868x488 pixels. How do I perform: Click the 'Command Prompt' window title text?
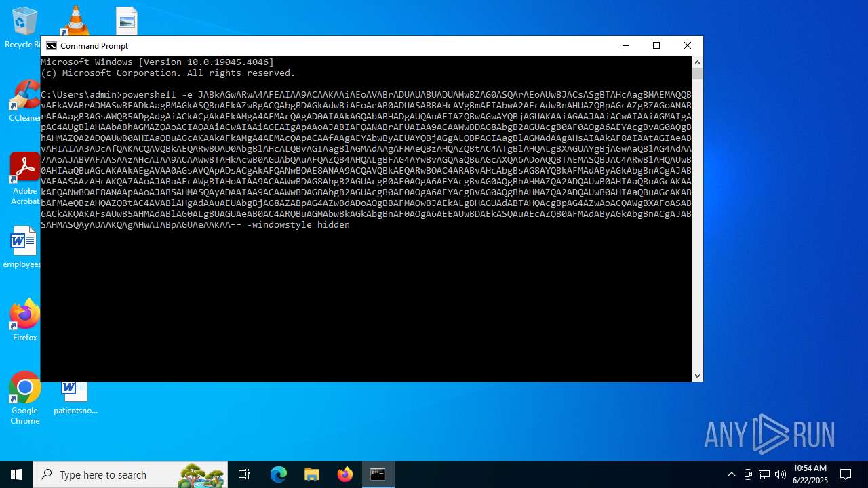pos(94,46)
